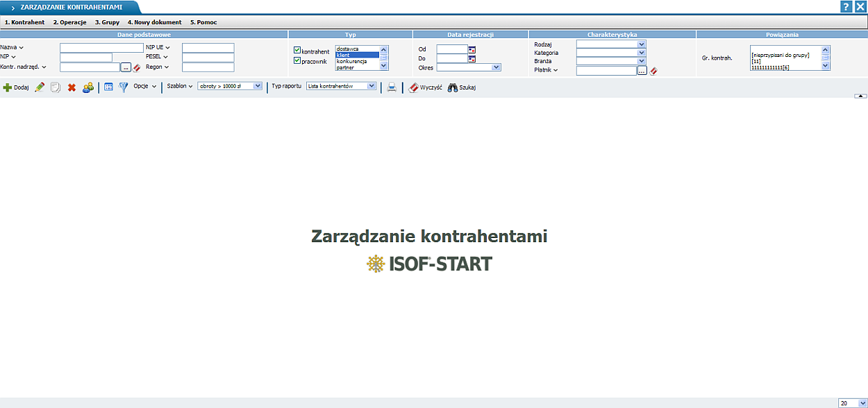Click the funnel filter icon
Image resolution: width=868 pixels, height=408 pixels.
tap(124, 87)
